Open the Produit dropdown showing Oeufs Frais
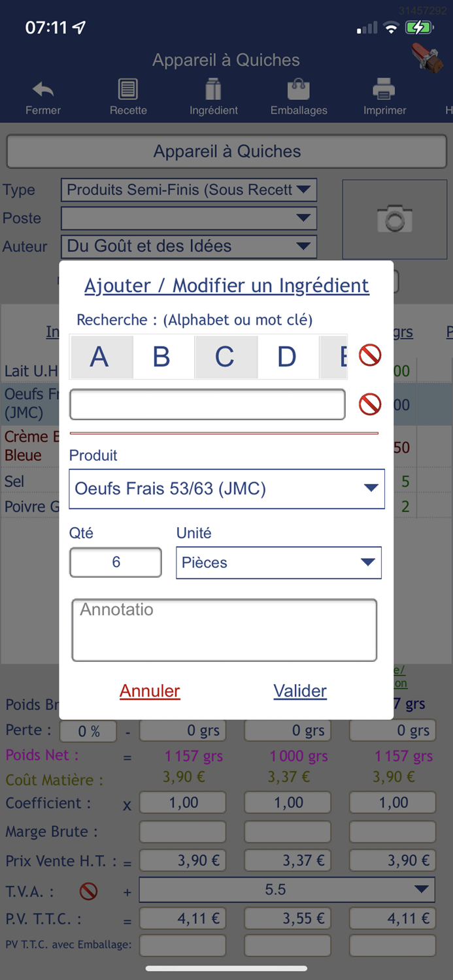This screenshot has height=980, width=453. click(x=226, y=489)
